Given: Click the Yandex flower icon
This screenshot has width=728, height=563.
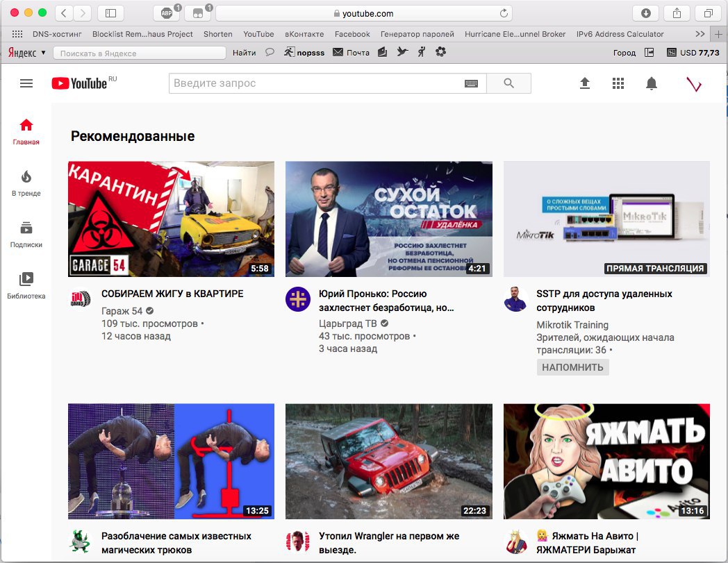Looking at the screenshot, I should 440,52.
